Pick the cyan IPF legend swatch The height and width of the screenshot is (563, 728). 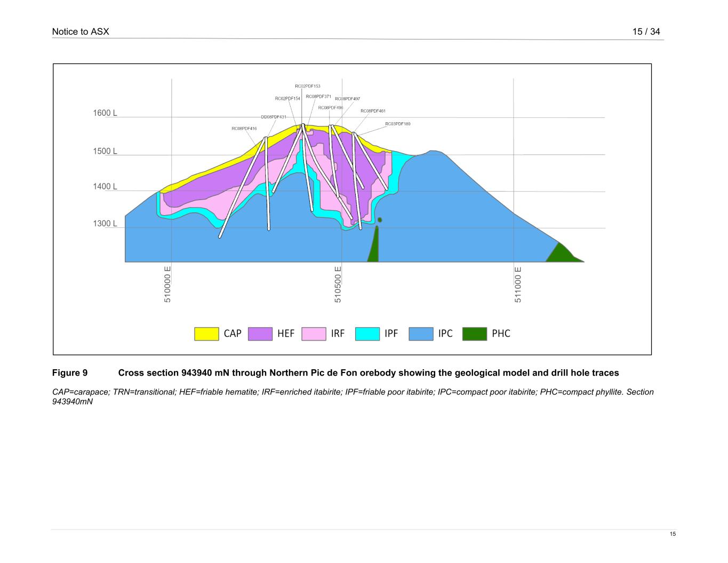[x=367, y=334]
